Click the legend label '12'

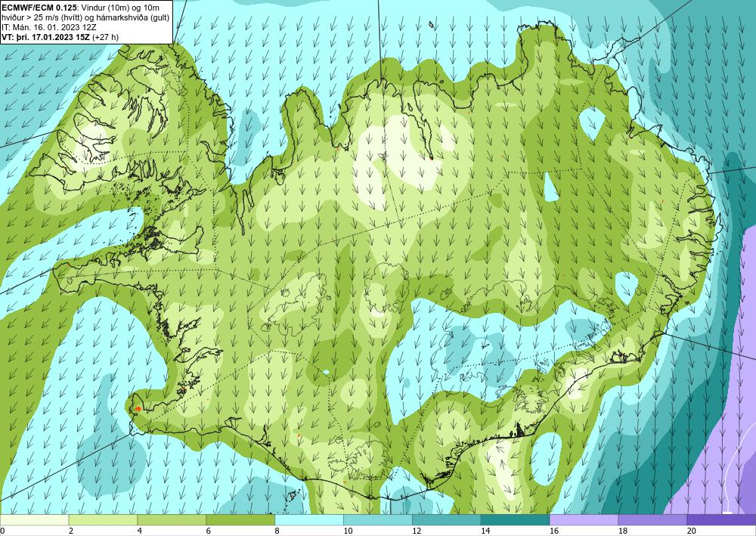(417, 531)
